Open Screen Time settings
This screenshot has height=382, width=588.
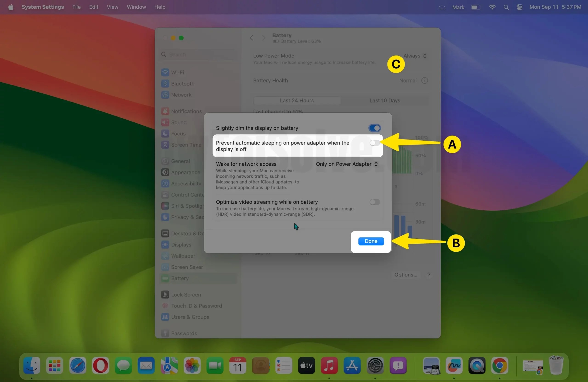point(186,145)
